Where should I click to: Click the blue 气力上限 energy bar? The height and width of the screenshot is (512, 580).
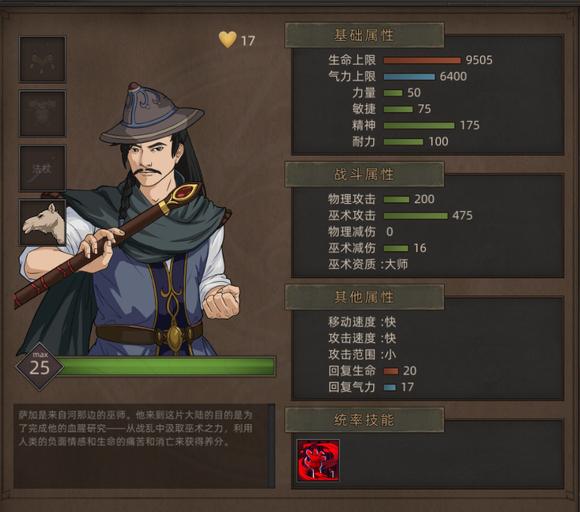click(409, 77)
